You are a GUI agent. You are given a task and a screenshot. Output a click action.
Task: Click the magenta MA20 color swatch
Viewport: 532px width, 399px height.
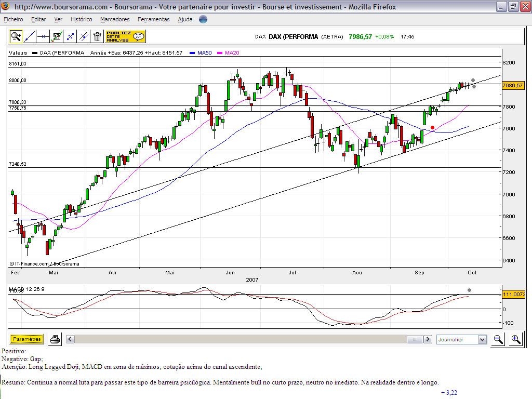220,53
